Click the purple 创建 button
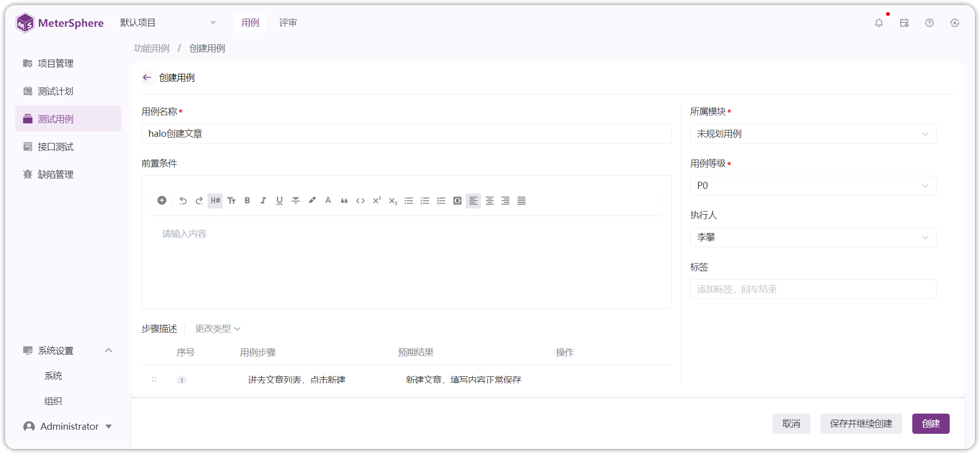The width and height of the screenshot is (980, 454). tap(930, 424)
